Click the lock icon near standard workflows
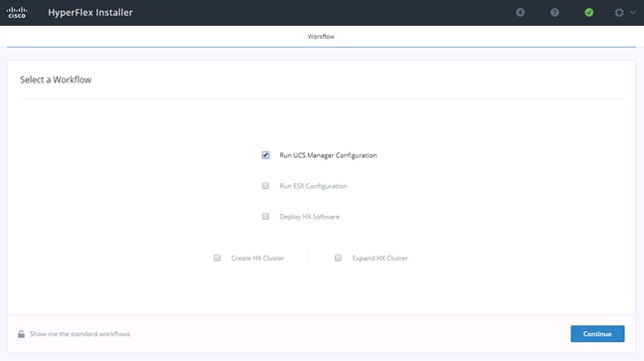Viewport: 644px width, 361px height. [x=21, y=334]
